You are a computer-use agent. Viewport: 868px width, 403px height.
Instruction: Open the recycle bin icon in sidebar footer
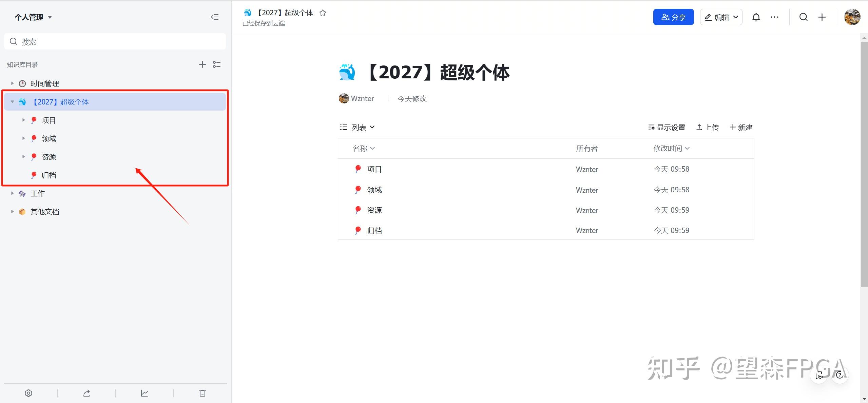[202, 393]
